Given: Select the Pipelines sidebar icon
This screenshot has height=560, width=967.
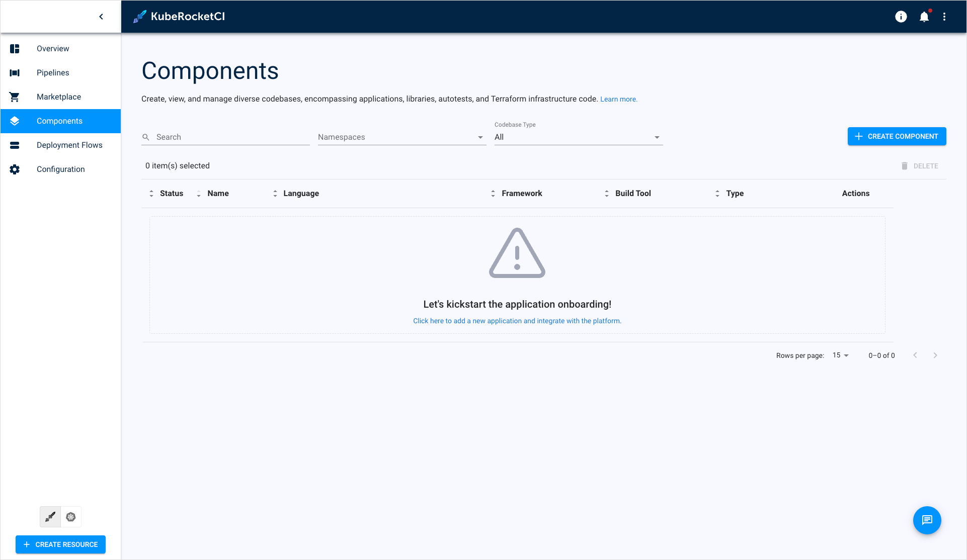Looking at the screenshot, I should 15,73.
